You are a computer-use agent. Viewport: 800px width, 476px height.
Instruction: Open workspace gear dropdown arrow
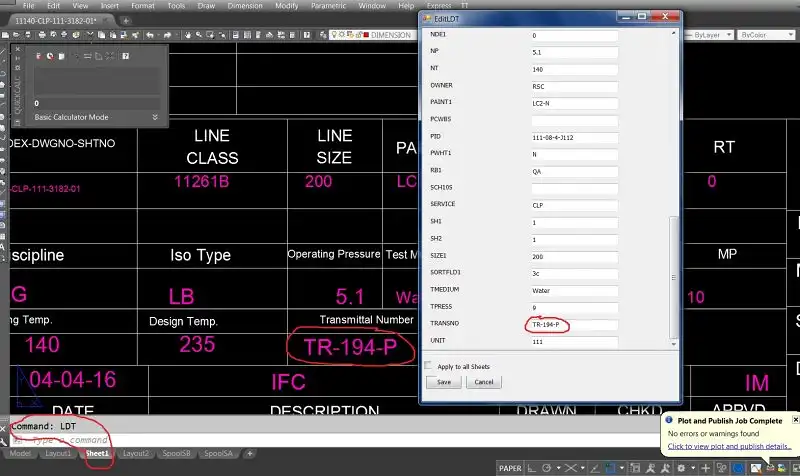pyautogui.click(x=693, y=468)
